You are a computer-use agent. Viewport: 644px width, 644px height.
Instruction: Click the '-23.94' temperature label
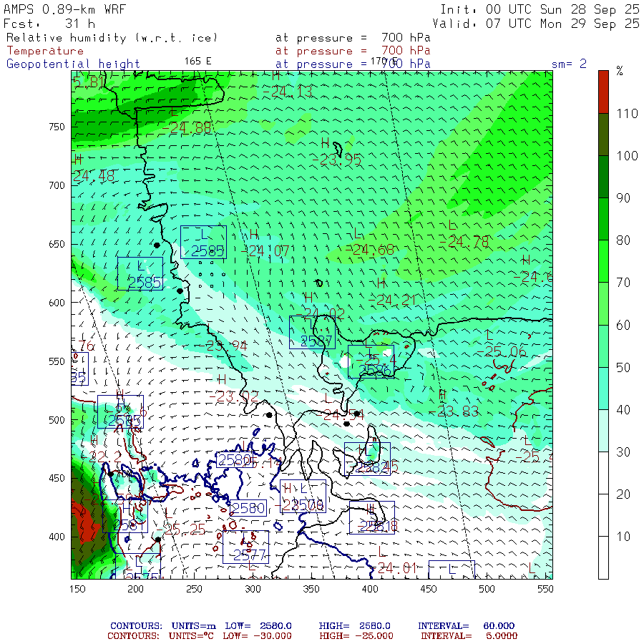pos(223,346)
